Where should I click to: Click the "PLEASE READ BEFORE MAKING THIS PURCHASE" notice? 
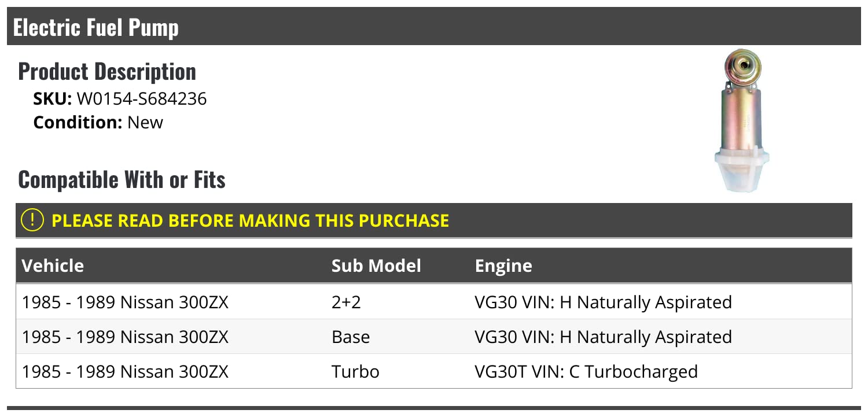click(250, 220)
